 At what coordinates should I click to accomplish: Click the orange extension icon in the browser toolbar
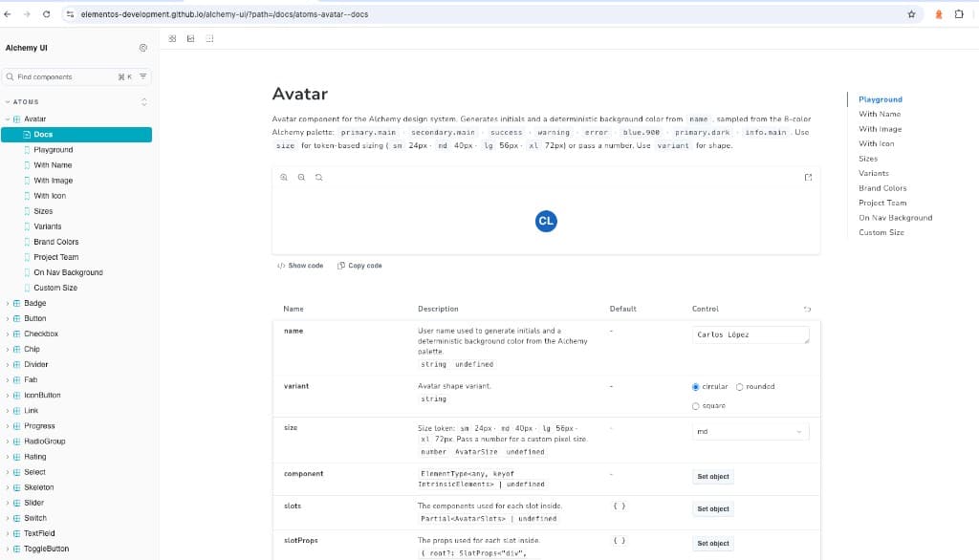(x=939, y=13)
